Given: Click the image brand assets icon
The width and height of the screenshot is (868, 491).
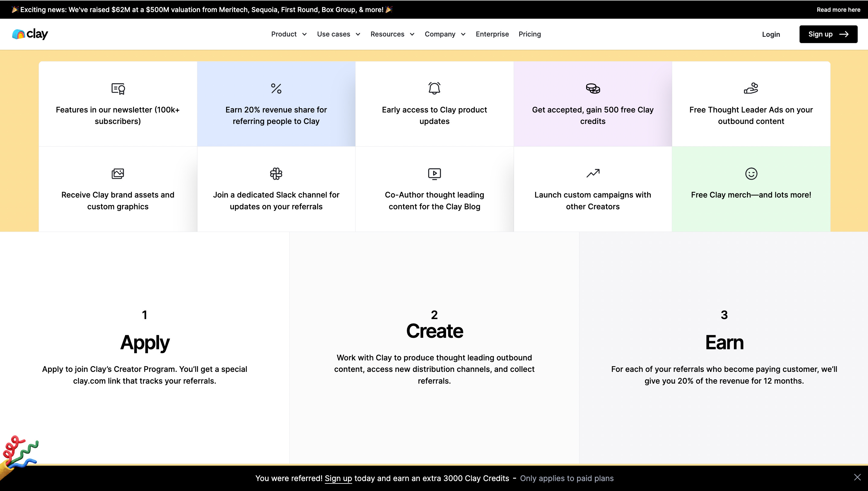Looking at the screenshot, I should (x=118, y=174).
